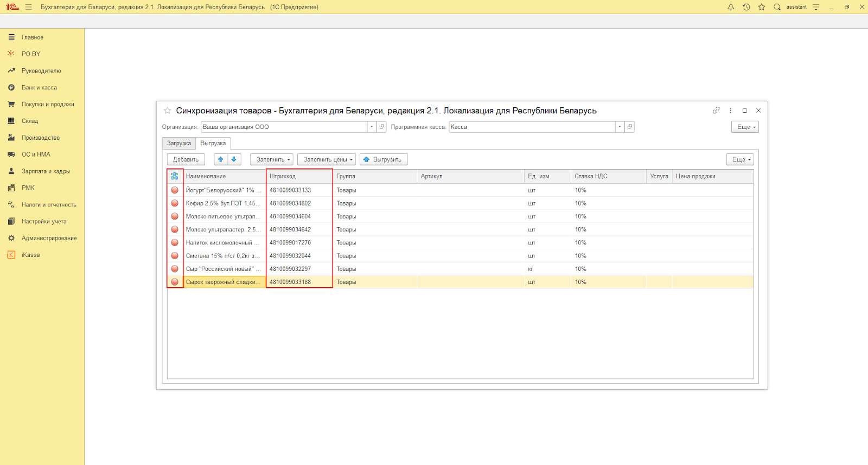
Task: Click the Добавить button
Action: tap(186, 159)
